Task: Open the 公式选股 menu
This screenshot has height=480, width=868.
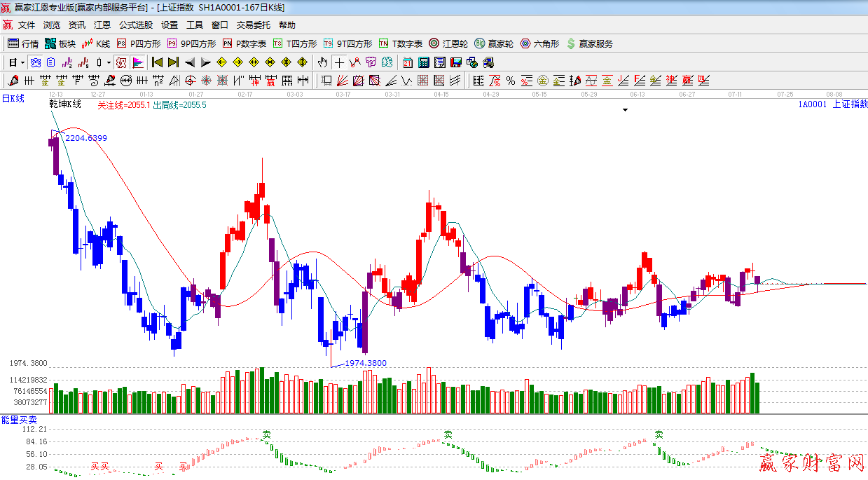Action: click(x=135, y=25)
